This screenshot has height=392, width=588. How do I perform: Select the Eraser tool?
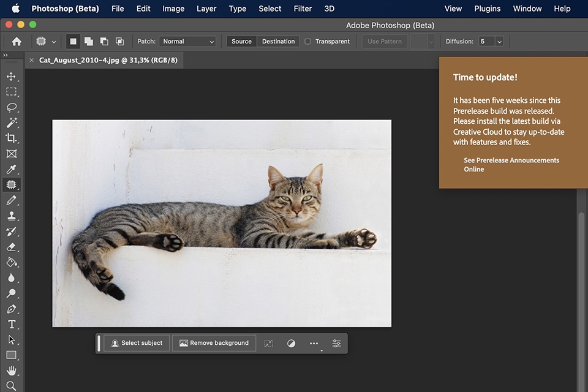(11, 247)
